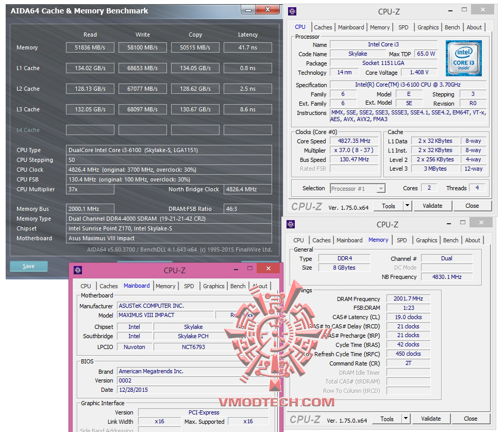Click Core Speed value 4827.35 MHz
Screen dimensions: 504x432
coord(354,141)
